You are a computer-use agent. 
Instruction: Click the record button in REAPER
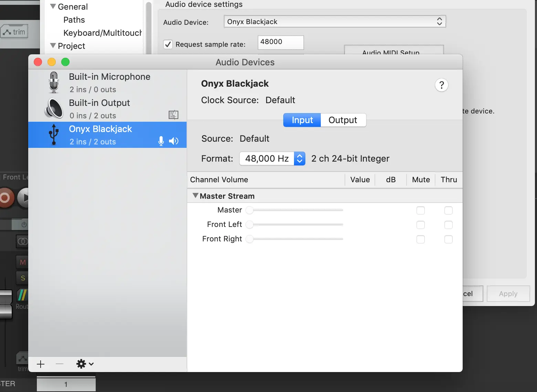coord(5,198)
